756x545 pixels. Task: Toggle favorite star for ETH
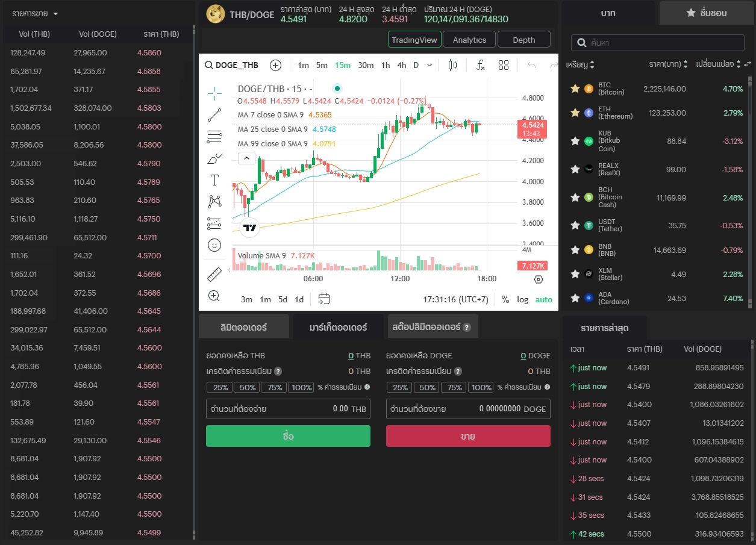(575, 113)
